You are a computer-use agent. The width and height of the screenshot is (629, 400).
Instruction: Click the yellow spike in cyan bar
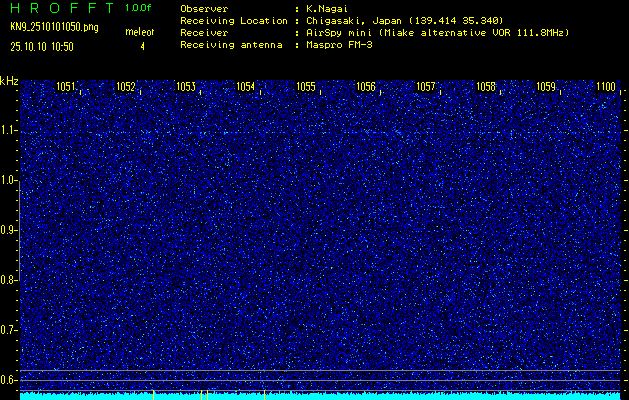264,394
